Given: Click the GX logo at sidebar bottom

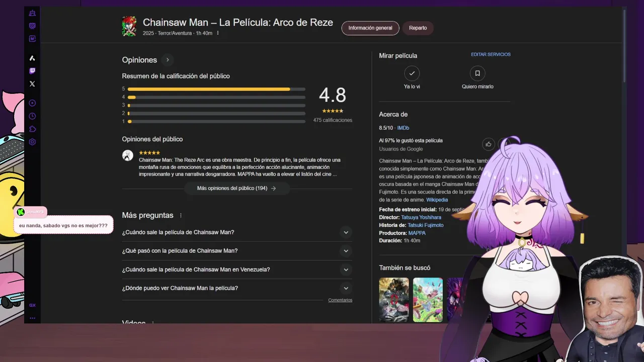Looking at the screenshot, I should click(32, 305).
